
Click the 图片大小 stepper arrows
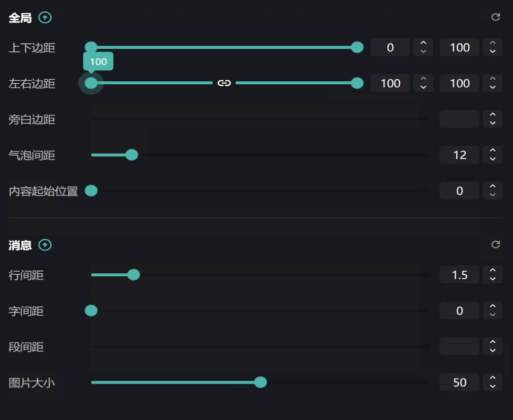click(493, 382)
